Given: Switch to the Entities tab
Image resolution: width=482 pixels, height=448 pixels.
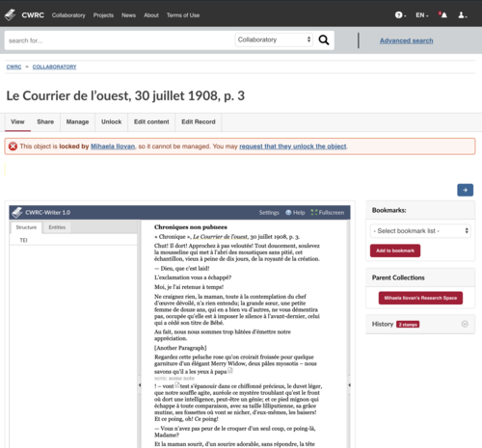Looking at the screenshot, I should [x=57, y=227].
